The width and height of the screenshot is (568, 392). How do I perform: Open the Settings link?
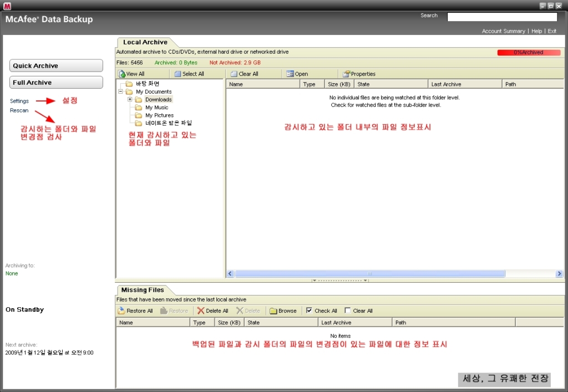(x=19, y=101)
